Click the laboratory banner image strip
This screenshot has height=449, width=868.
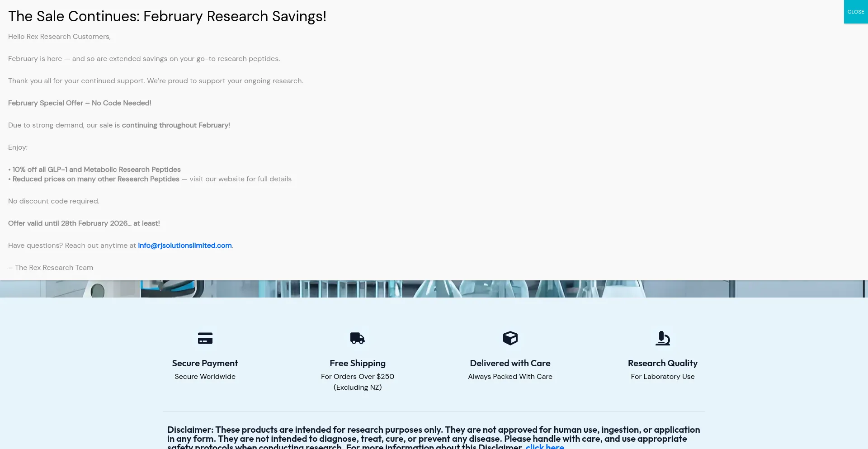pos(434,289)
